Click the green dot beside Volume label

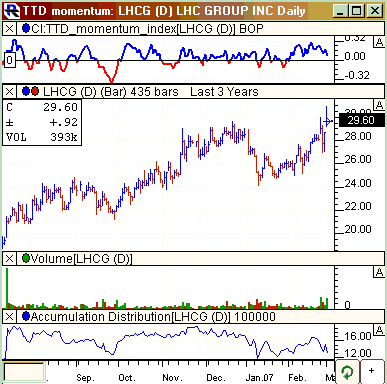pos(26,258)
